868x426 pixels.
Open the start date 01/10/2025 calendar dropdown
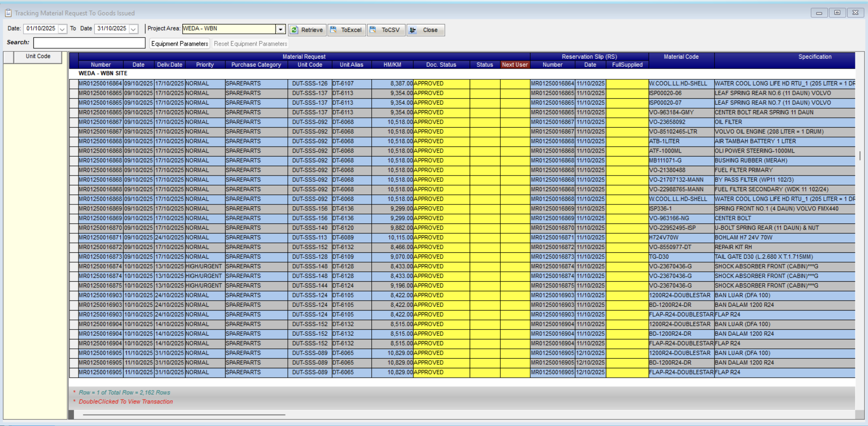click(x=62, y=29)
